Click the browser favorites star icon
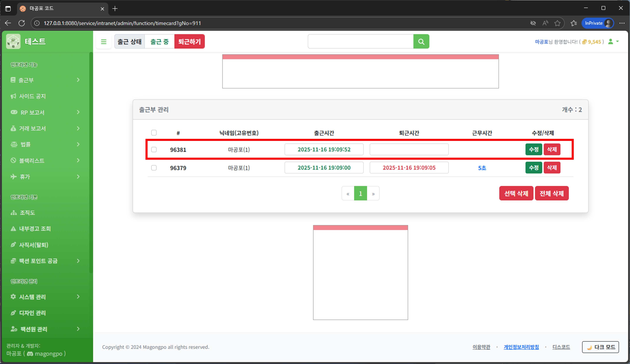This screenshot has width=630, height=364. click(557, 23)
